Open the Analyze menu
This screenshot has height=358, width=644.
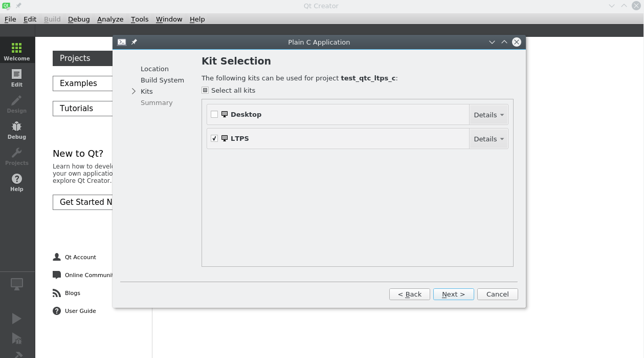point(110,19)
